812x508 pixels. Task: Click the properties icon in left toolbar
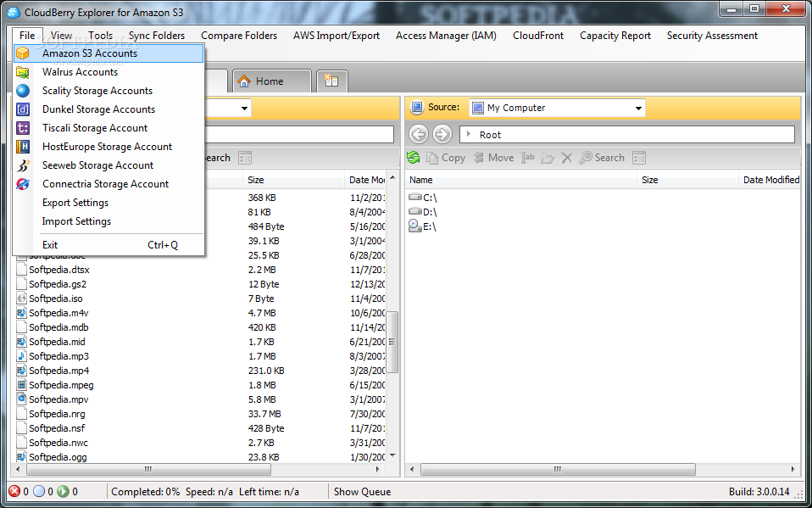click(244, 158)
